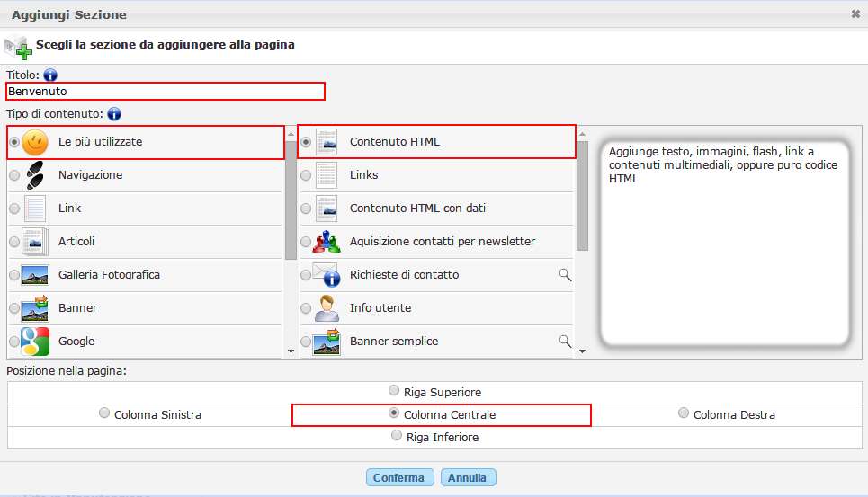The image size is (868, 497).
Task: Choose the Colonna Destra radio button
Action: 684,413
